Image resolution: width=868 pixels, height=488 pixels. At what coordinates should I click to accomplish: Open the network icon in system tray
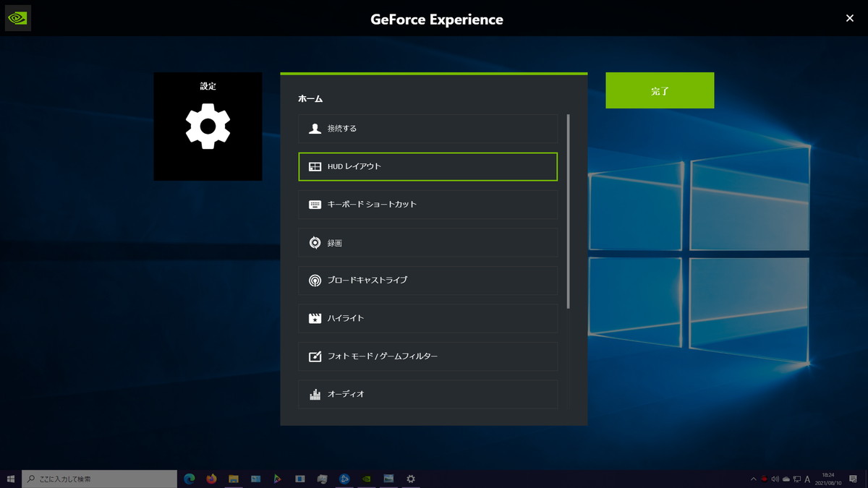796,479
